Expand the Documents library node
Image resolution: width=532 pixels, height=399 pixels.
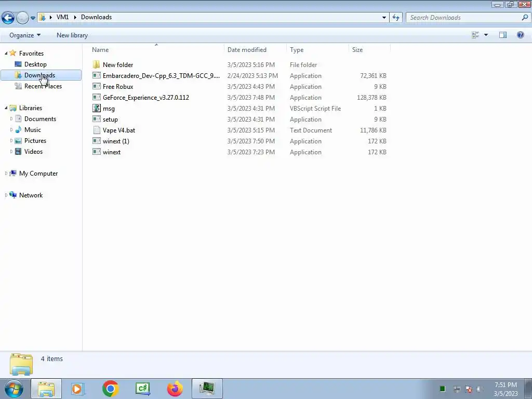(11, 119)
